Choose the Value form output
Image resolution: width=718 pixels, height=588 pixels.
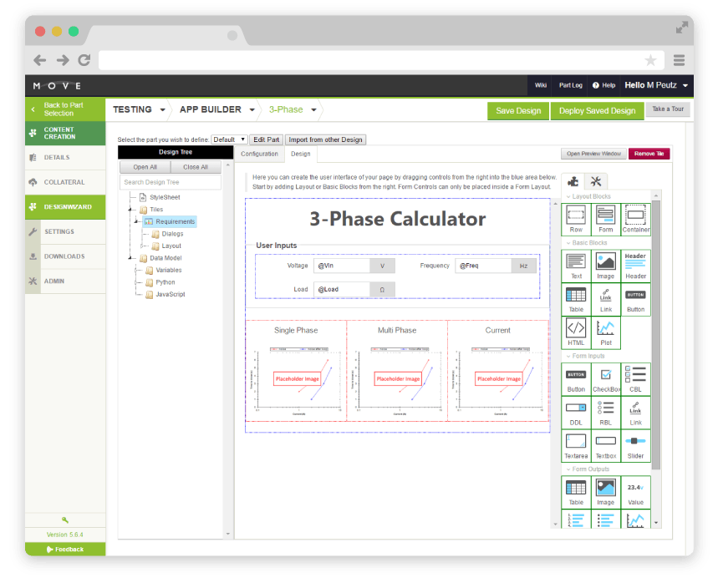[x=635, y=492]
